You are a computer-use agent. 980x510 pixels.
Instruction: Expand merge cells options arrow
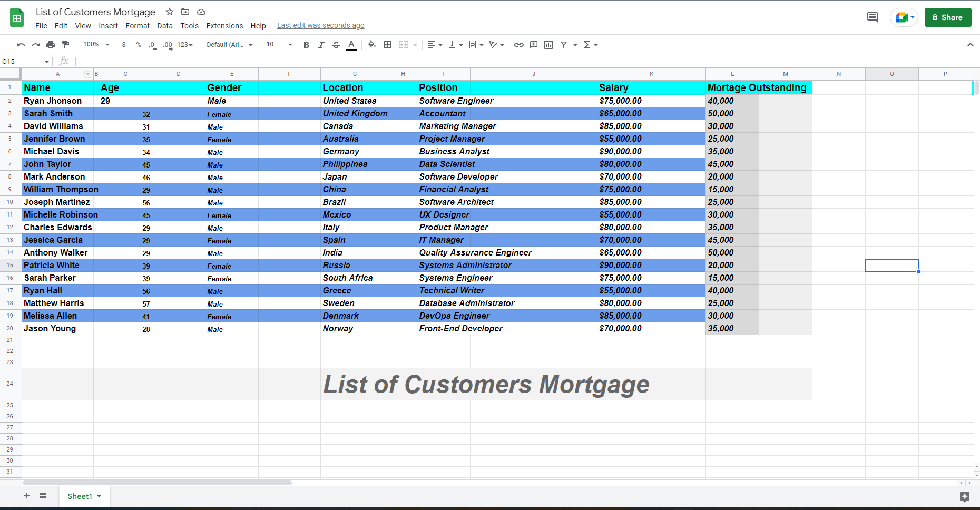tap(415, 45)
